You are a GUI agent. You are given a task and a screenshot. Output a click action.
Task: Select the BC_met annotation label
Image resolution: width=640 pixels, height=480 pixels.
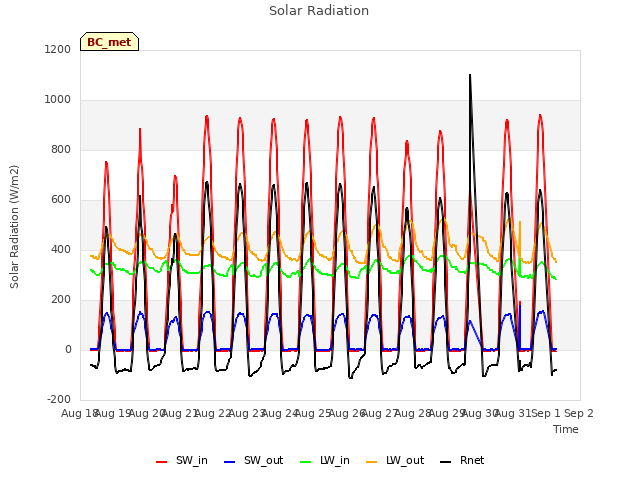pos(109,42)
